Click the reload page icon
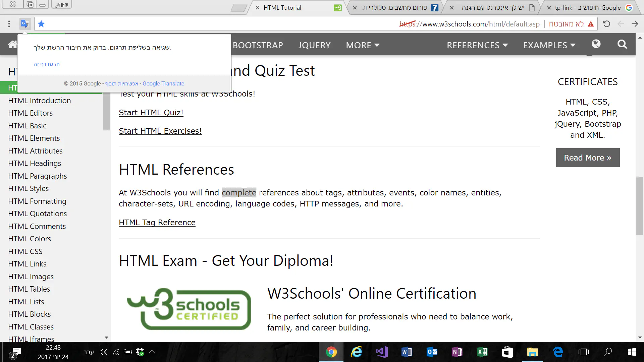This screenshot has height=362, width=644. point(606,24)
